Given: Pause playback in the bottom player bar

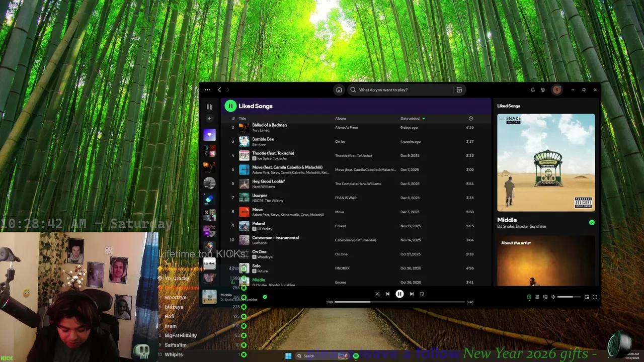Looking at the screenshot, I should pyautogui.click(x=399, y=294).
